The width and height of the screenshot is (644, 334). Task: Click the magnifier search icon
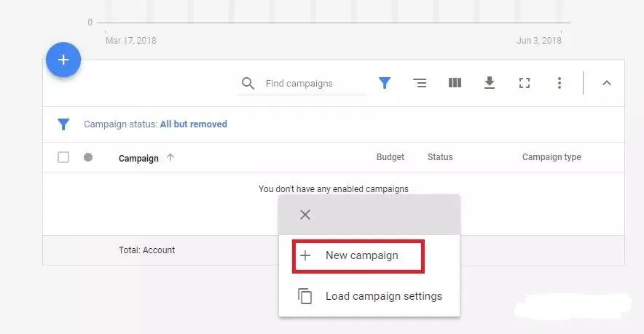248,84
